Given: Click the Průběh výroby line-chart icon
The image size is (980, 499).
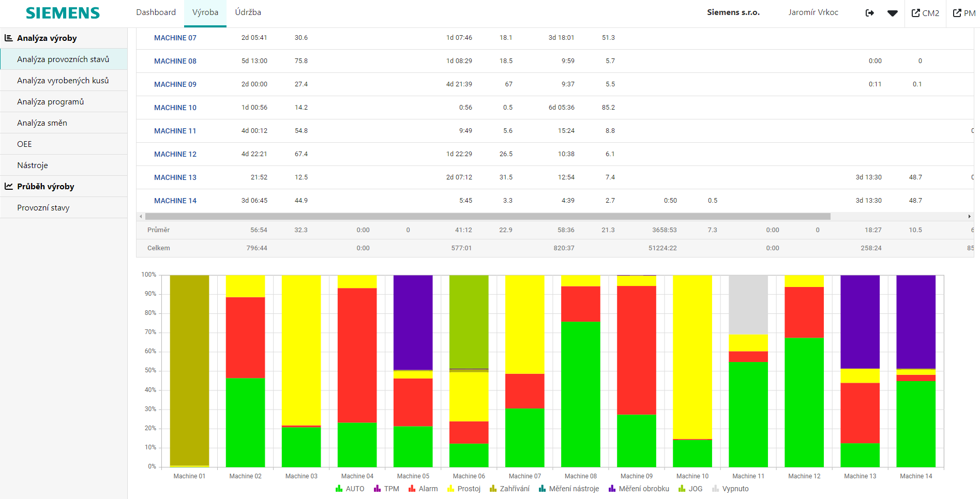Looking at the screenshot, I should 9,186.
